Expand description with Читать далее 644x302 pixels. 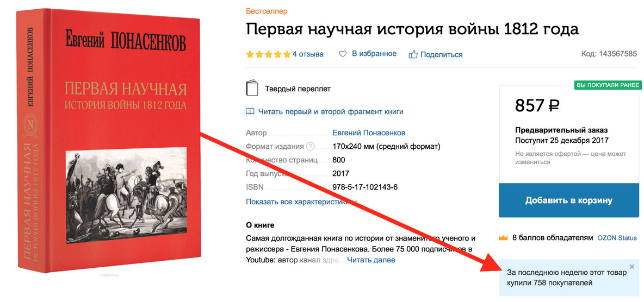371,260
